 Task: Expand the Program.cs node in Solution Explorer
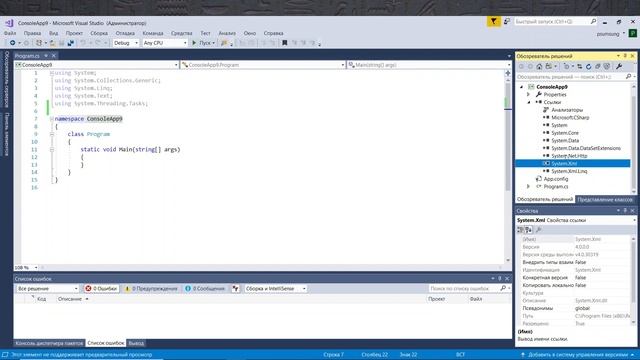coord(529,187)
